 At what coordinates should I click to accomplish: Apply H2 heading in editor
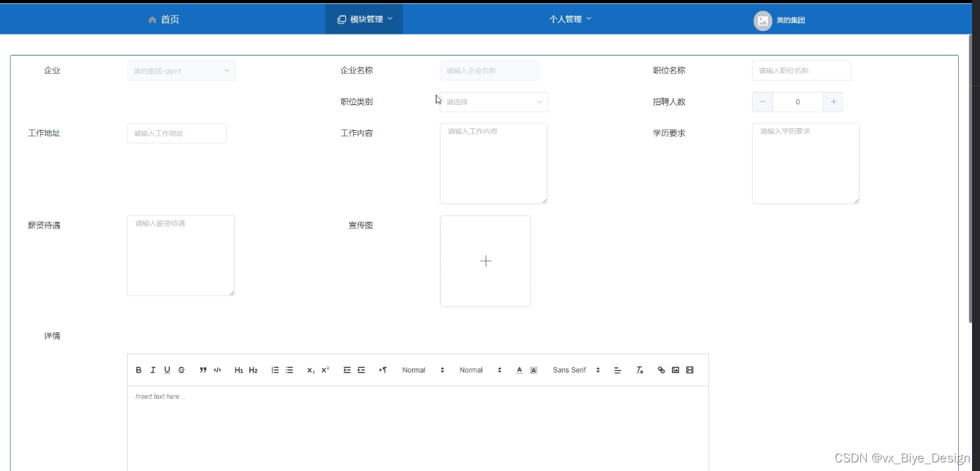253,370
